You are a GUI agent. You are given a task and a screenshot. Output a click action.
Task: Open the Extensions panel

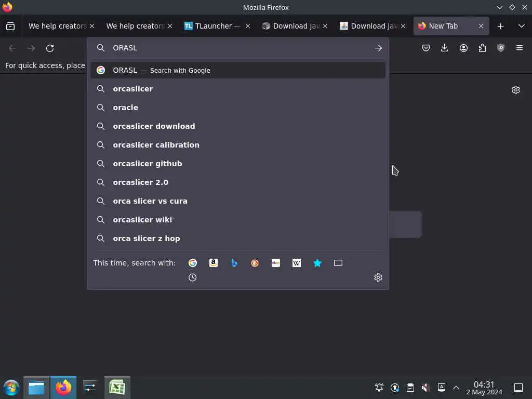[482, 48]
